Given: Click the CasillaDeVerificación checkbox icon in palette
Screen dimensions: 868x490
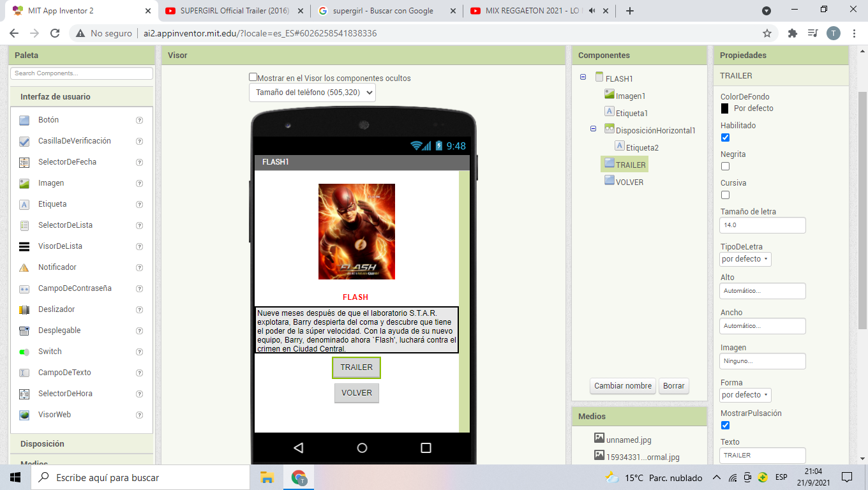Looking at the screenshot, I should 24,141.
